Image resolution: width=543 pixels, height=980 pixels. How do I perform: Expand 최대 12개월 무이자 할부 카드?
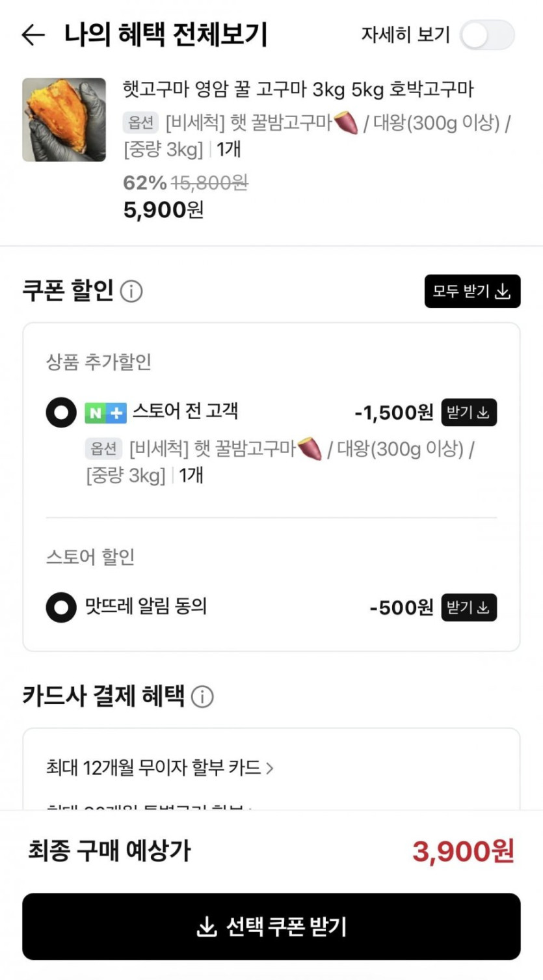pyautogui.click(x=159, y=768)
